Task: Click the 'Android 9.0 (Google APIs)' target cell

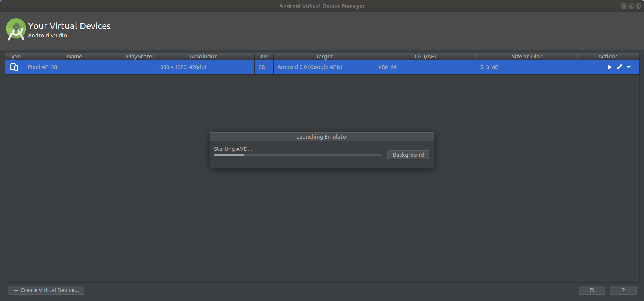Action: (324, 67)
